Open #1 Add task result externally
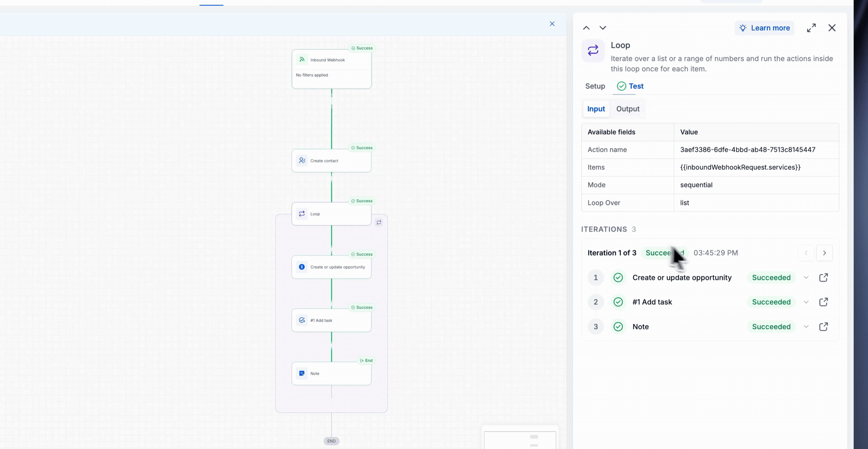This screenshot has width=868, height=449. (x=823, y=302)
